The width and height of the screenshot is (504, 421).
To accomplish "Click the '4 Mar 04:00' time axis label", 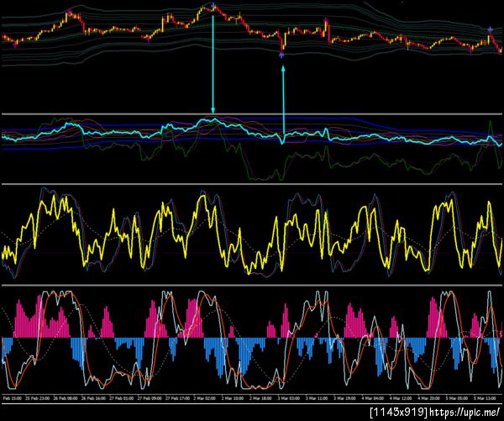I will (372, 398).
